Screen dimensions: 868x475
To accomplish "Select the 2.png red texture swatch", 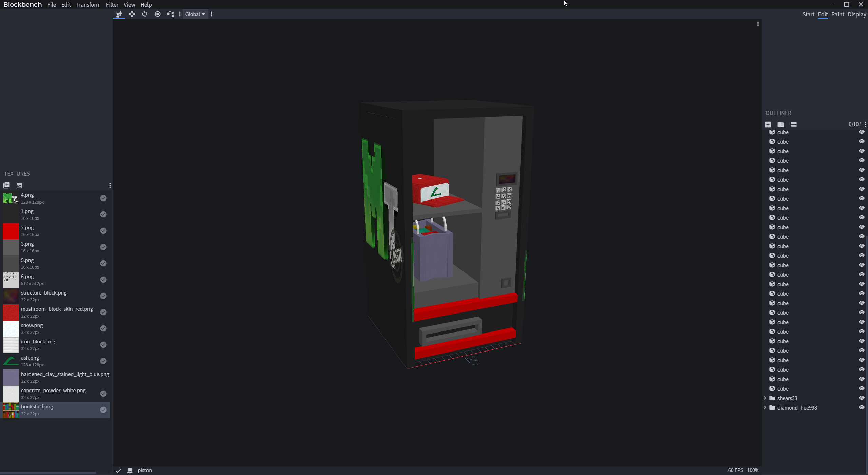I will click(11, 231).
